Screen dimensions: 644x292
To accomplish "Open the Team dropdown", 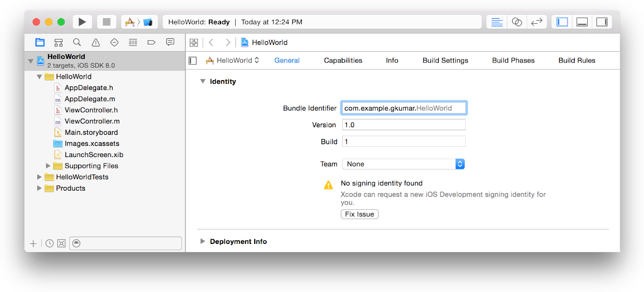I will coord(403,164).
